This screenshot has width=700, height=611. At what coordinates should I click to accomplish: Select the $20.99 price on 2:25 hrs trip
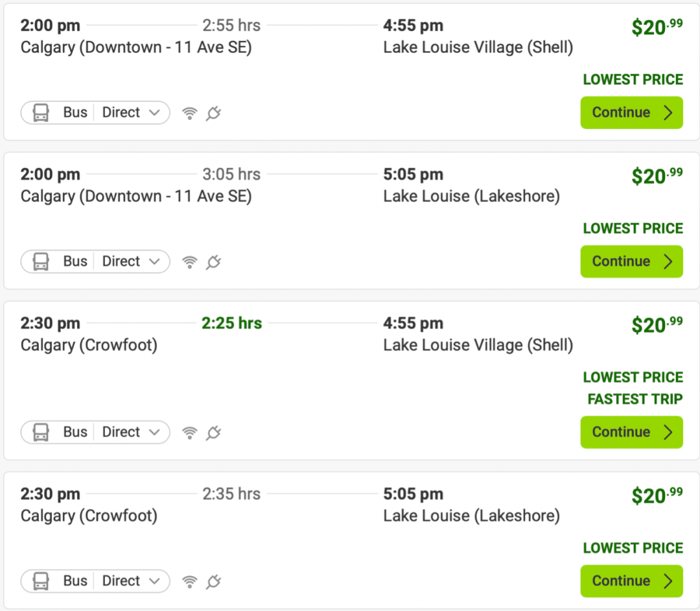[x=657, y=325]
